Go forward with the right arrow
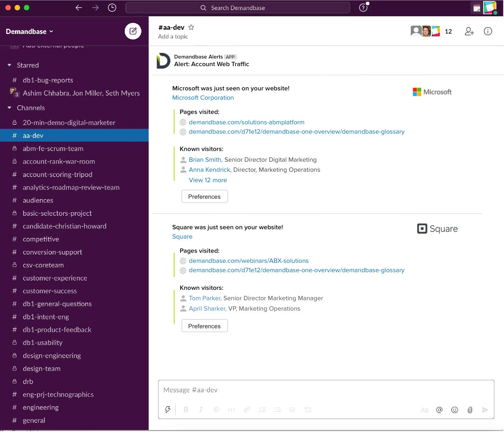 click(95, 8)
